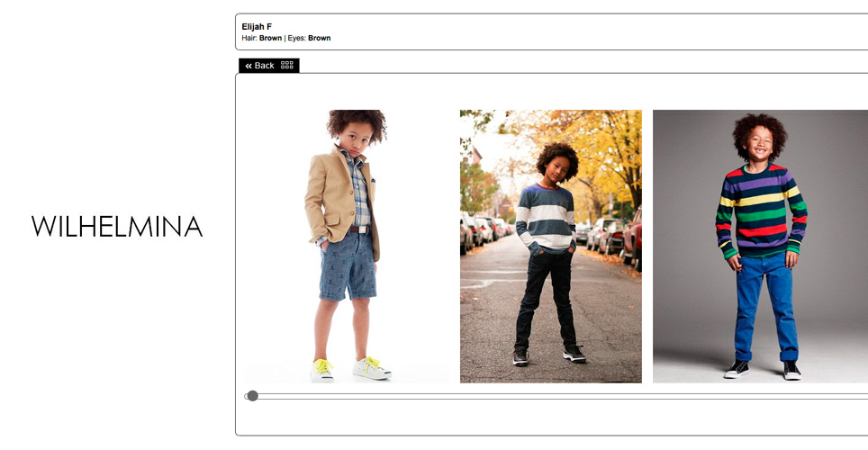Click the far-right end of slider track
The width and height of the screenshot is (868, 450).
863,396
